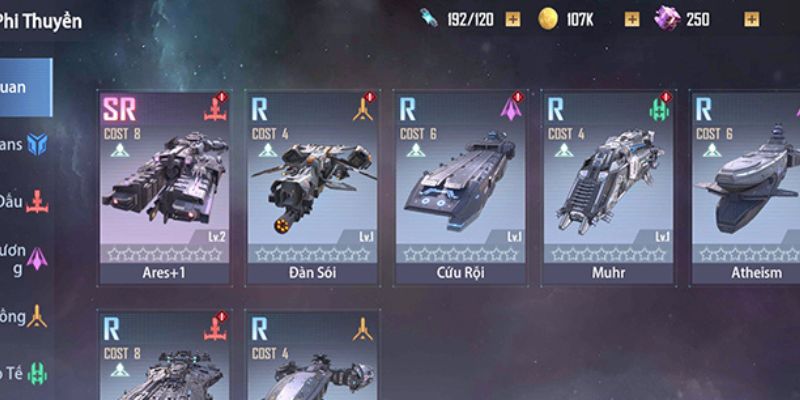Open the highlighted first sidebar tab
Image resolution: width=800 pixels, height=400 pixels.
26,87
